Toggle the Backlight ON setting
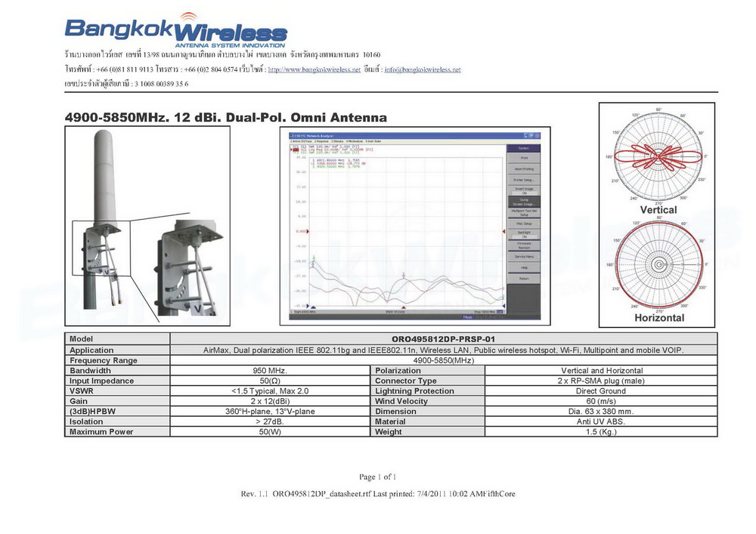Image resolution: width=756 pixels, height=534 pixels. 523,235
